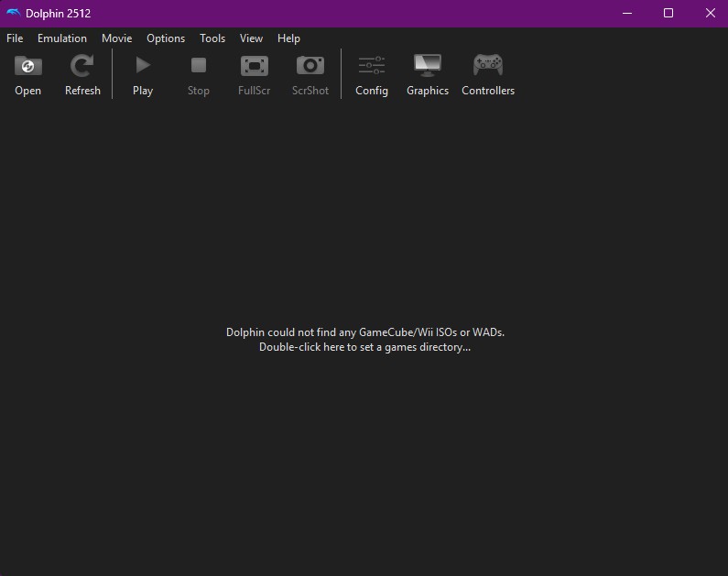Maximize the Dolphin window

[668, 13]
